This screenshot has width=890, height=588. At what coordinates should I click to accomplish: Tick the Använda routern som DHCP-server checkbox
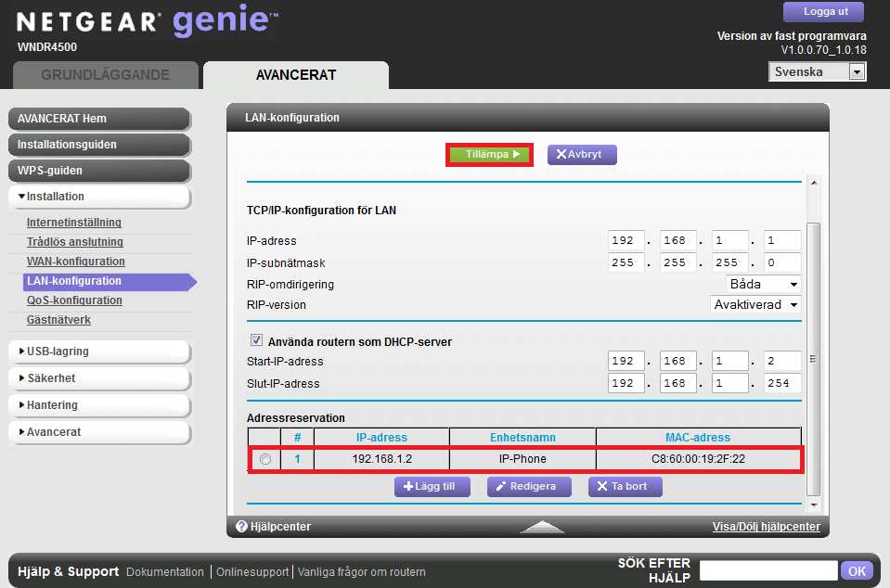point(256,340)
